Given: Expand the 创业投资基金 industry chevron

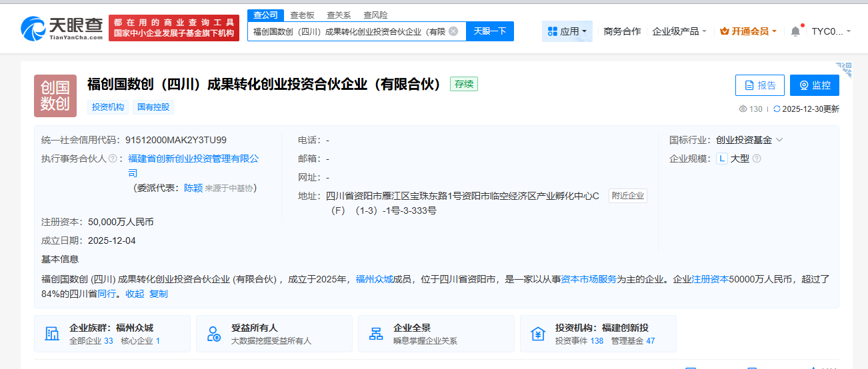Looking at the screenshot, I should click(x=779, y=140).
